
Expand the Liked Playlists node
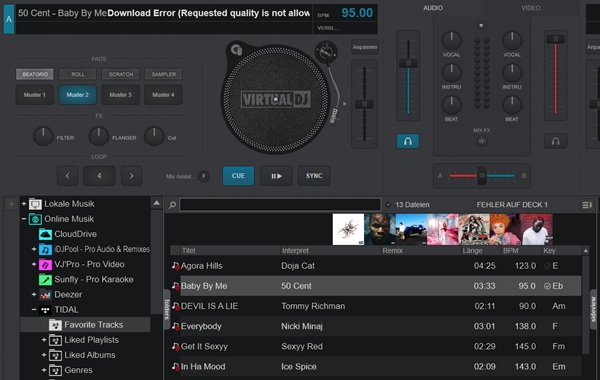pyautogui.click(x=44, y=340)
